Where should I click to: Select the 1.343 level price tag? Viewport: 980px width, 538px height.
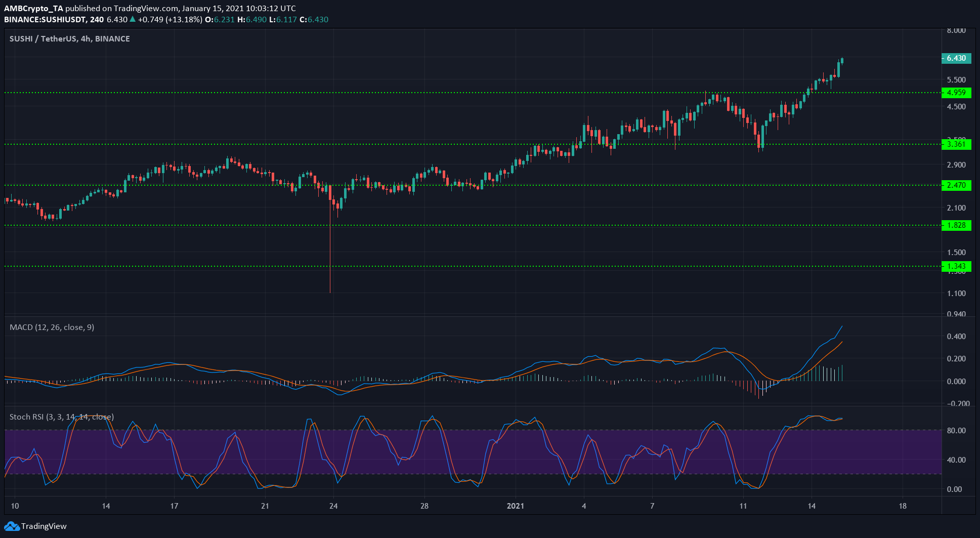coord(956,266)
